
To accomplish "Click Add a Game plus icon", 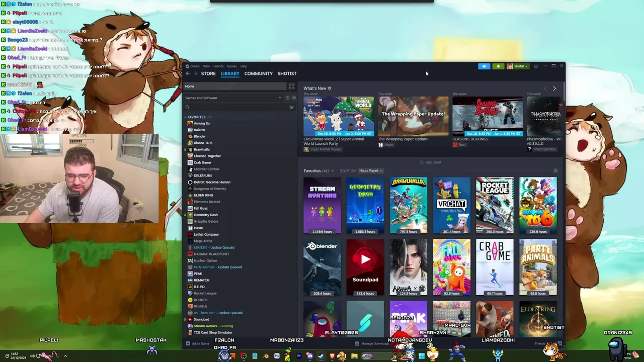I will 188,343.
